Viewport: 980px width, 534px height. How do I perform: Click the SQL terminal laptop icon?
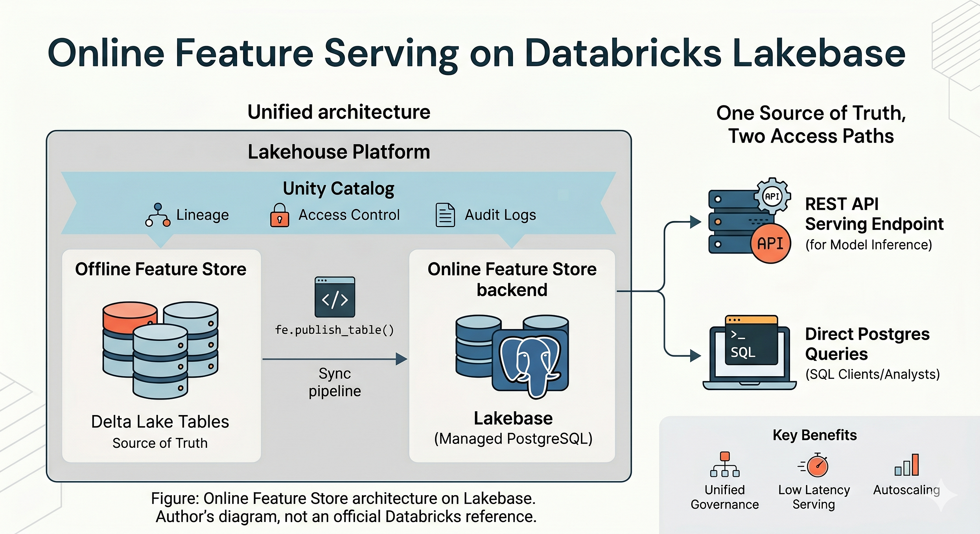[x=749, y=352]
